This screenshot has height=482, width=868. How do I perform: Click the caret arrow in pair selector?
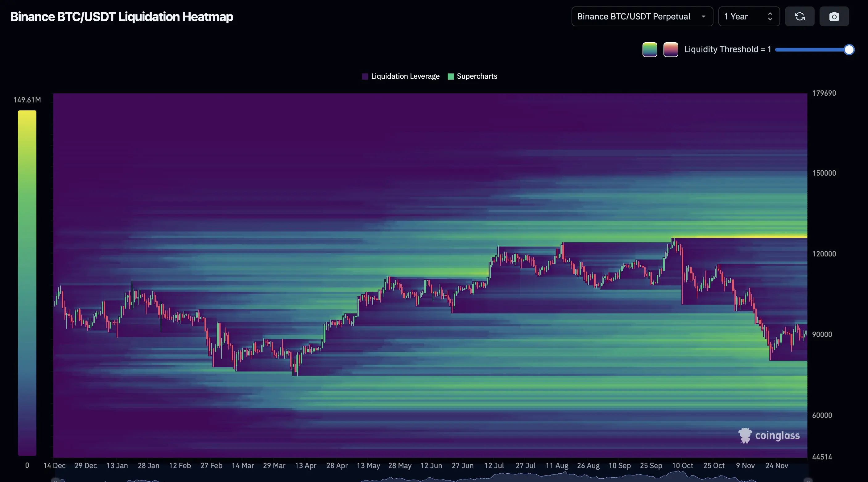703,17
